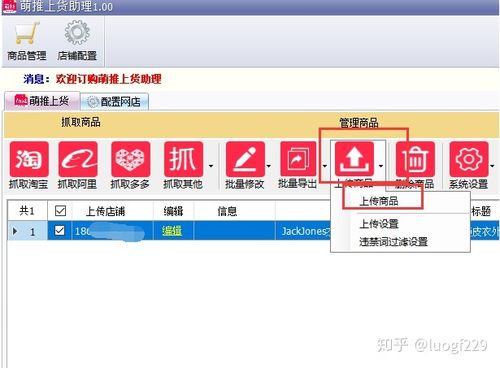
Task: Choose 违禁词过滤设置 from the menu
Action: (x=393, y=242)
